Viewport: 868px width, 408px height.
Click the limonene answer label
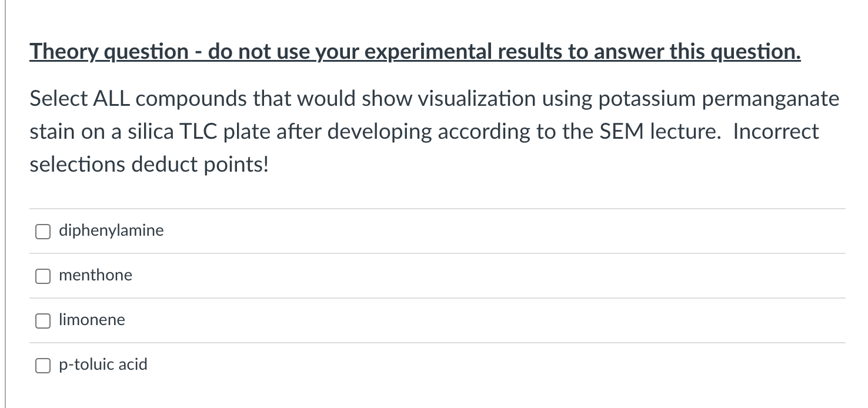[92, 320]
